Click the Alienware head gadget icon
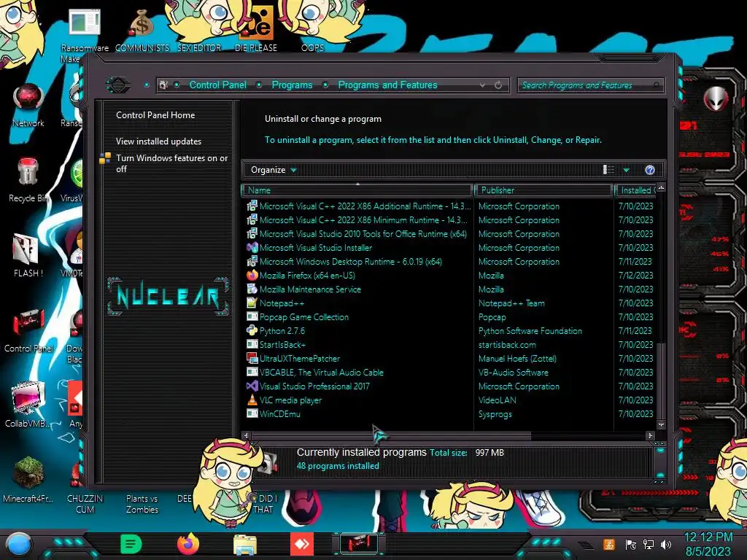Screen dimensions: 747x560 (x=716, y=99)
